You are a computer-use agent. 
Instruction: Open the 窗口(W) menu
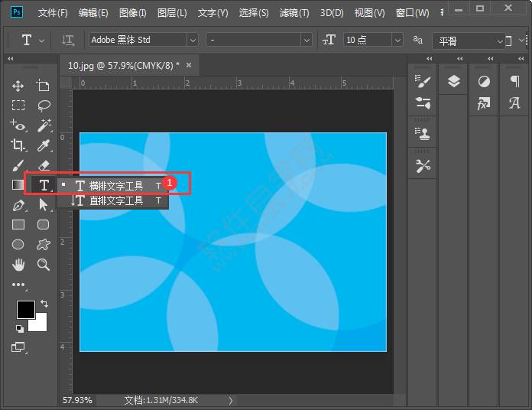coord(412,13)
